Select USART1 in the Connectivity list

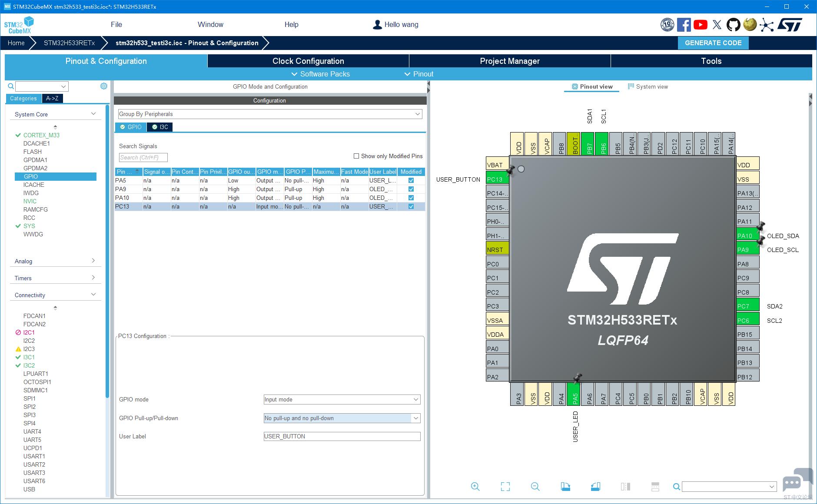[34, 456]
